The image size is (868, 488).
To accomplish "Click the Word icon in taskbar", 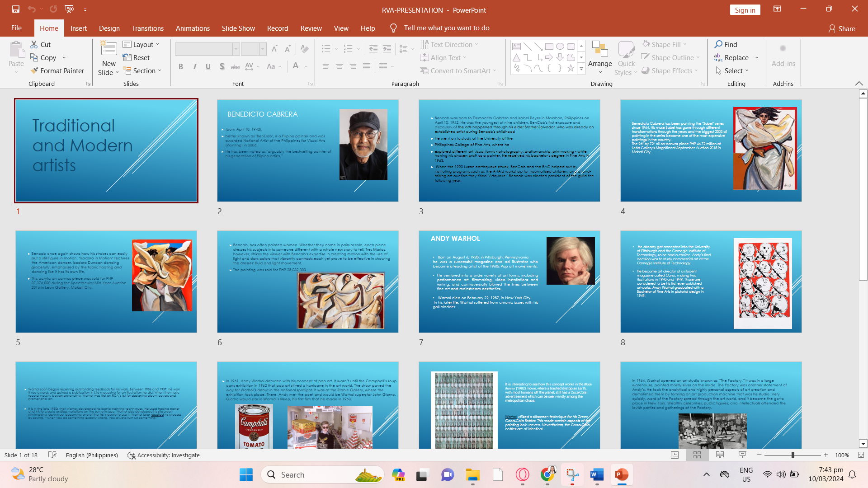I will click(x=597, y=474).
